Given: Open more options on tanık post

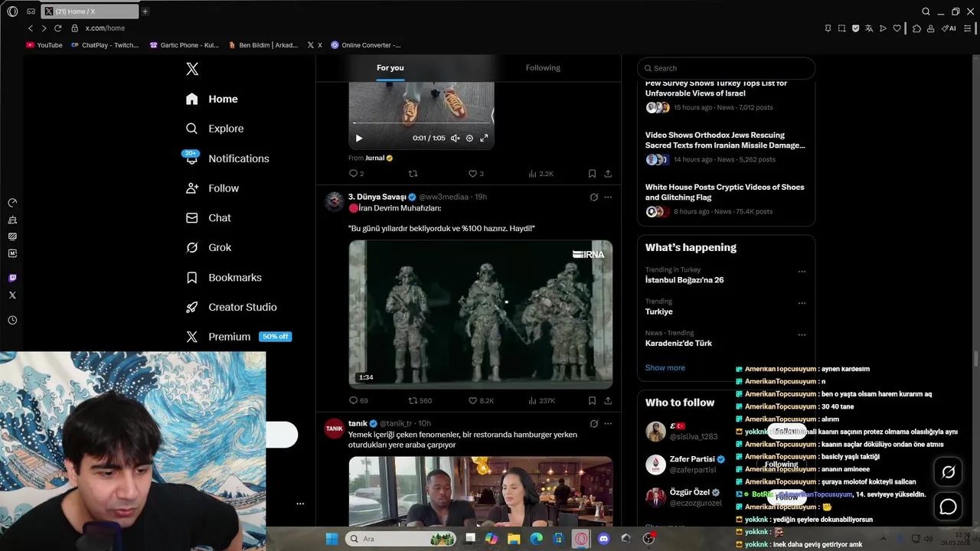Looking at the screenshot, I should (608, 423).
